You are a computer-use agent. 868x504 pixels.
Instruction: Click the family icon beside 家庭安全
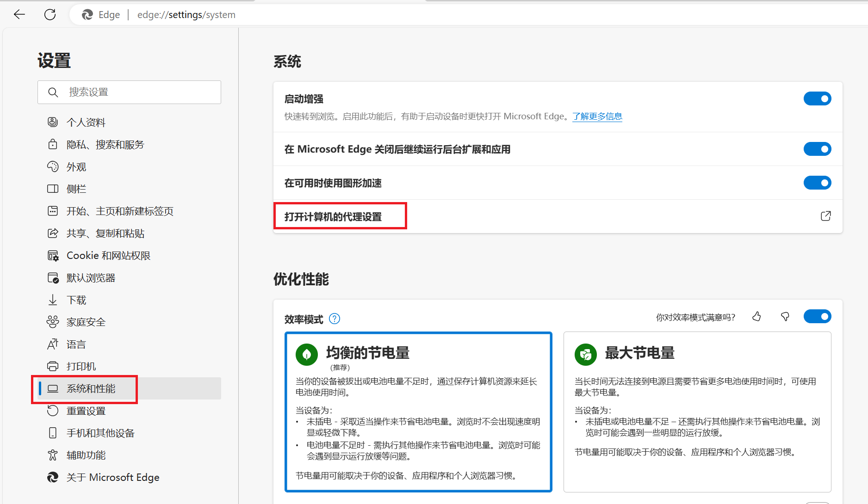click(53, 322)
